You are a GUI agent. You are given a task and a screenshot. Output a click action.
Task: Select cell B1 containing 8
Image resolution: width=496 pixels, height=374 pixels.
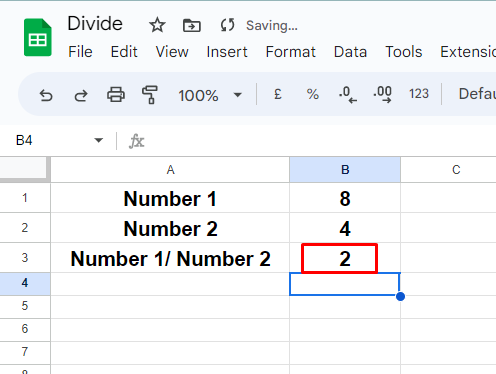345,198
